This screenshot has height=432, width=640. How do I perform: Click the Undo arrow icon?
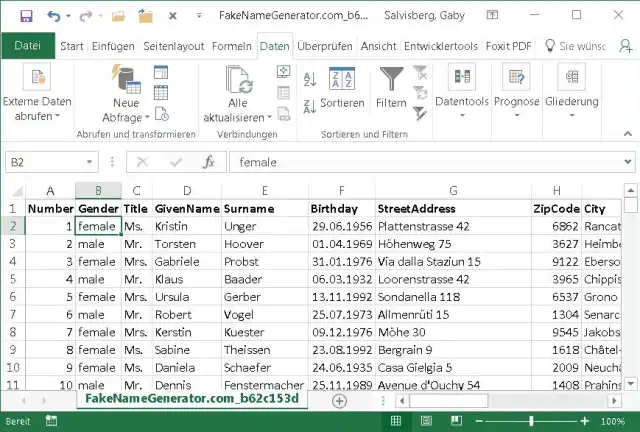tap(54, 16)
